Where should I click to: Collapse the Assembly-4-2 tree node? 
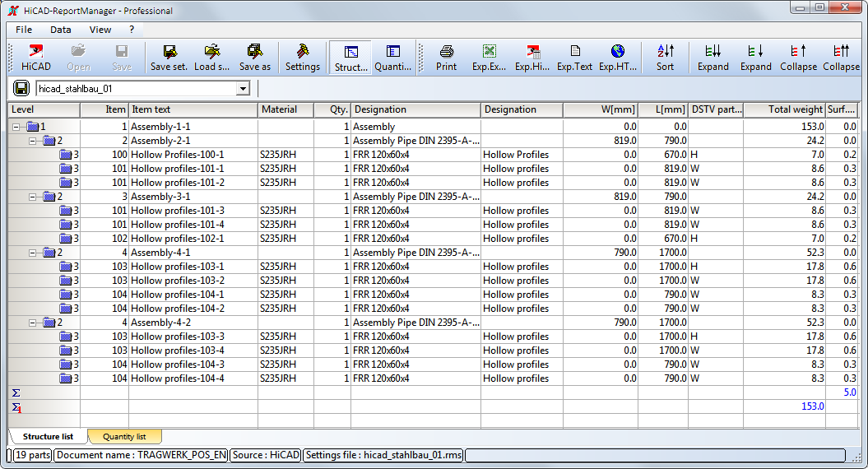click(33, 323)
